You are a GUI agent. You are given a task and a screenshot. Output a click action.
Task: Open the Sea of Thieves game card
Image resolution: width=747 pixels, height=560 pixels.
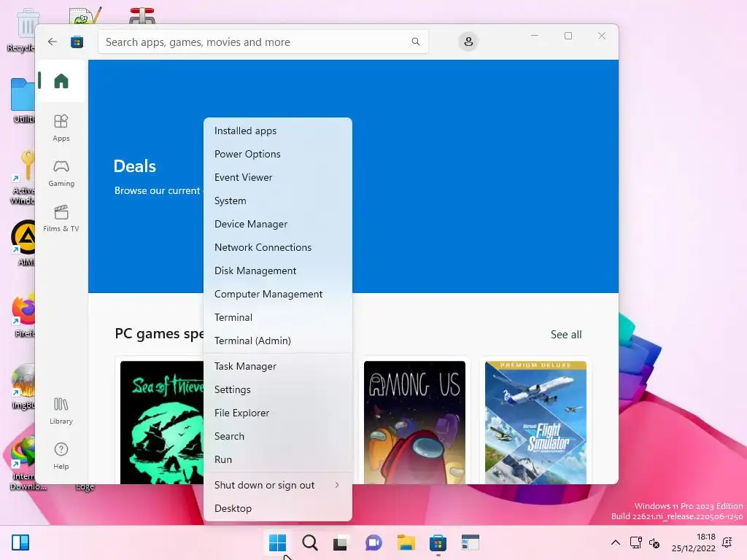161,422
